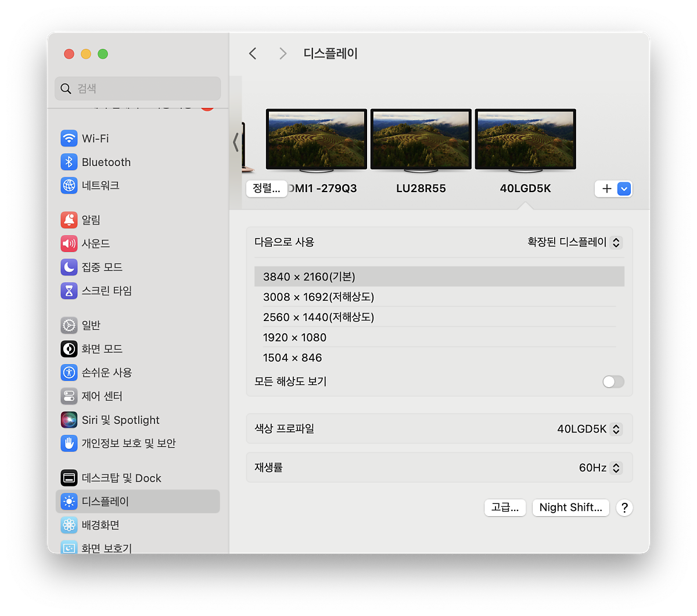
Task: Choose 1920 × 1080 resolution
Action: pyautogui.click(x=439, y=337)
